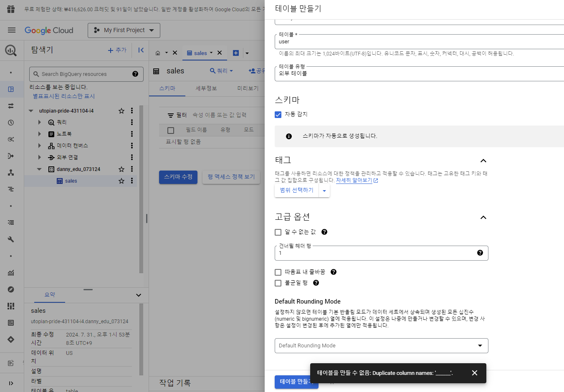Viewport: 564px width, 392px height.
Task: Open more actions for sales table
Action: tap(132, 181)
